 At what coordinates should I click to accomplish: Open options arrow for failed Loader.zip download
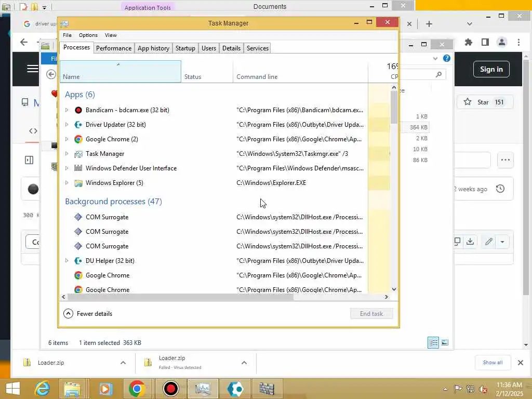click(x=244, y=363)
